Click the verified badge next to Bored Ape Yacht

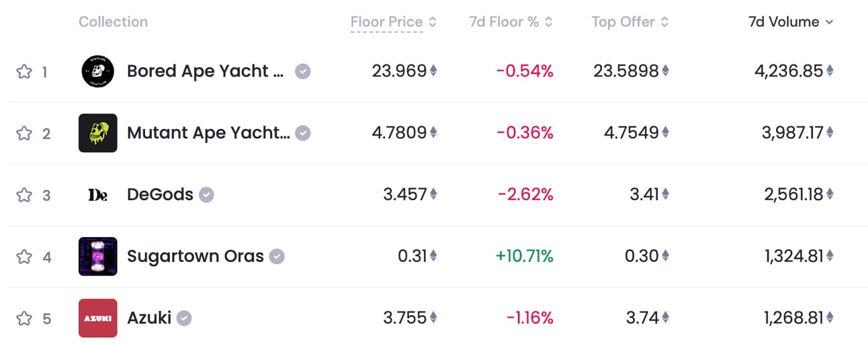303,71
